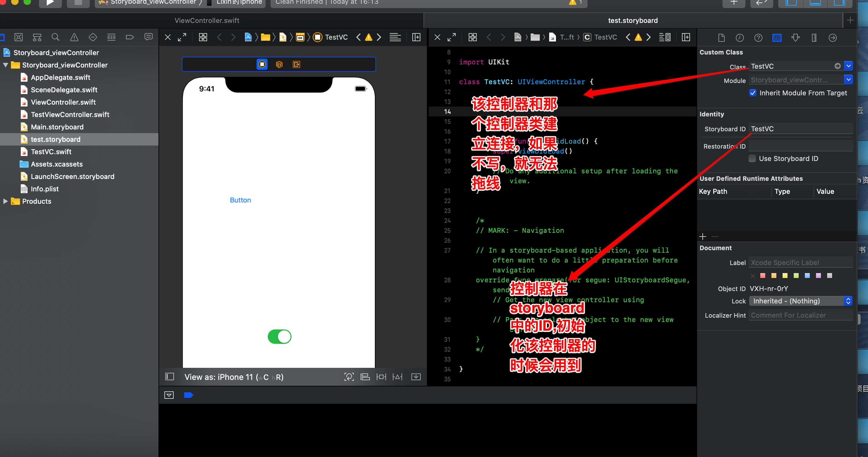868x457 pixels.
Task: Switch to the test.storyboard tab
Action: pyautogui.click(x=633, y=20)
